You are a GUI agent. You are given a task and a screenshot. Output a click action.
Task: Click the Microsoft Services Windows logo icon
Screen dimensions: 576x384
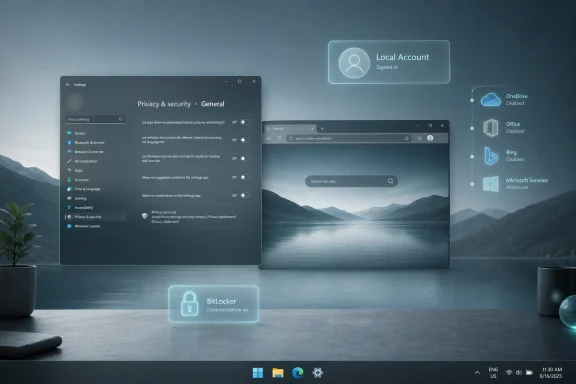[x=491, y=184]
